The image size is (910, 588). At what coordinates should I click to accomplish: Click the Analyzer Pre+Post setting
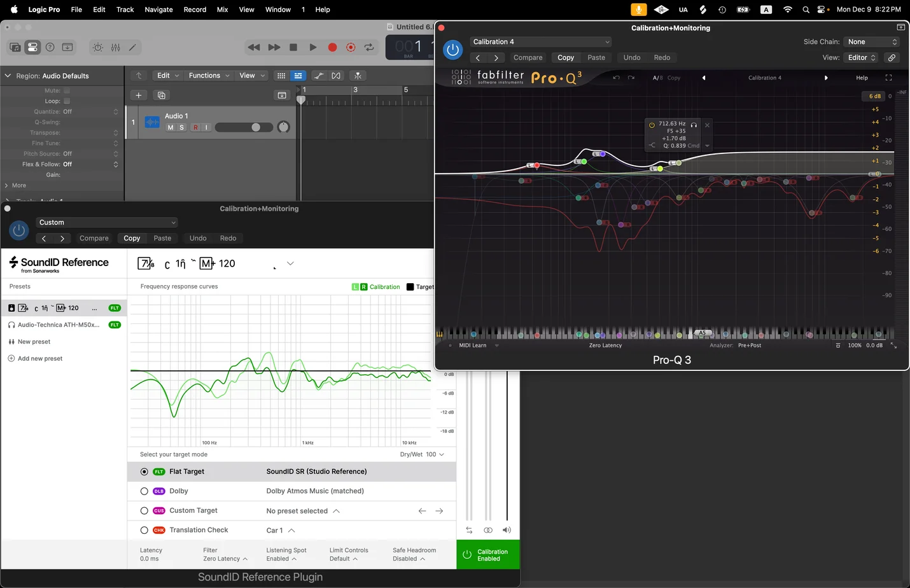point(750,346)
